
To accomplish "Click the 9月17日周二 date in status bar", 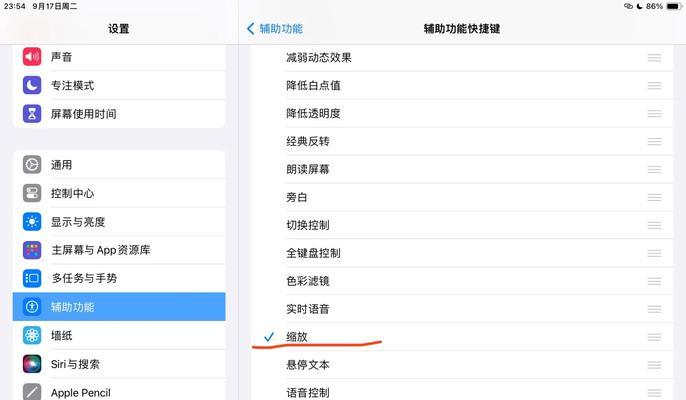I will point(55,6).
